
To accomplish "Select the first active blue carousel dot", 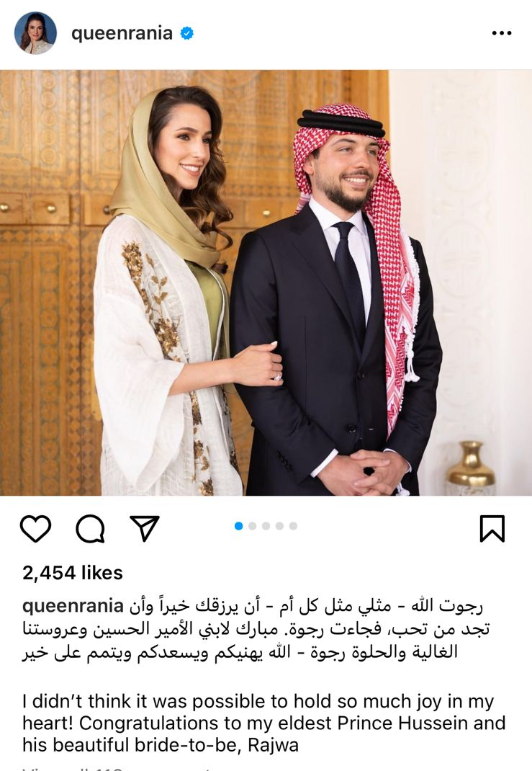I will tap(239, 526).
